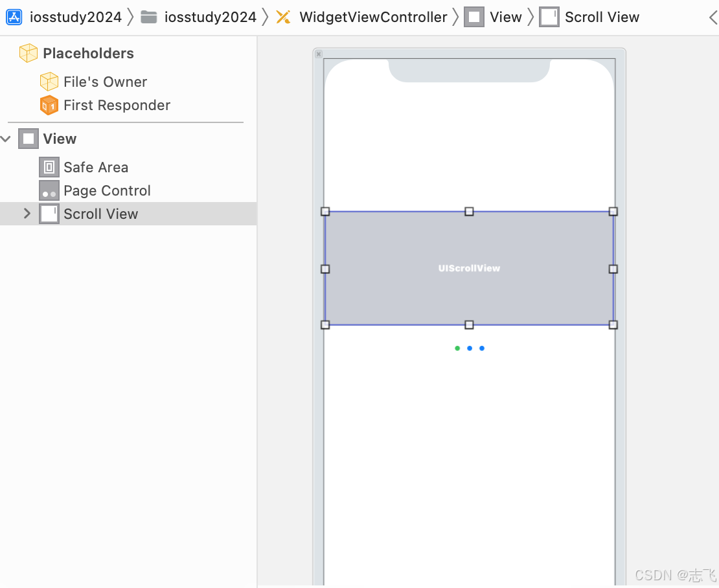The width and height of the screenshot is (719, 588).
Task: Select the Safe Area row
Action: click(x=128, y=167)
